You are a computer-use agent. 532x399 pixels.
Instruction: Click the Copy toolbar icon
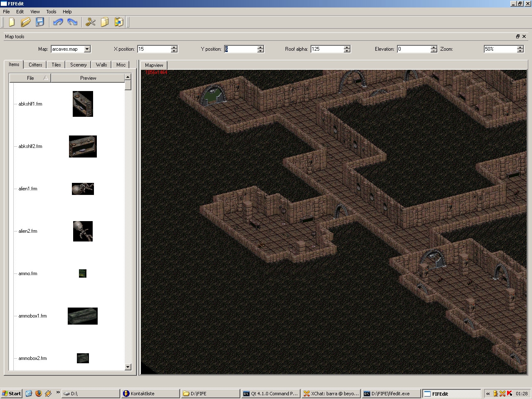105,22
